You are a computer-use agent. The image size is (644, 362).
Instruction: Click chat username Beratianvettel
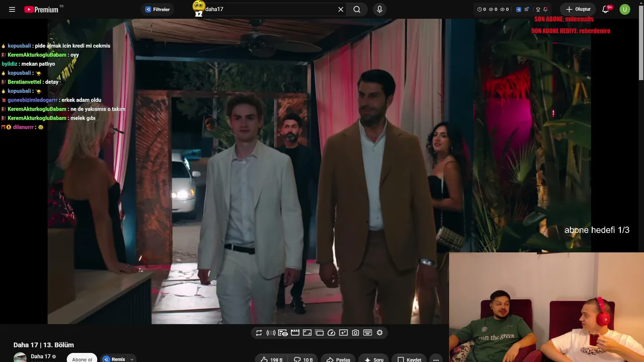click(25, 82)
